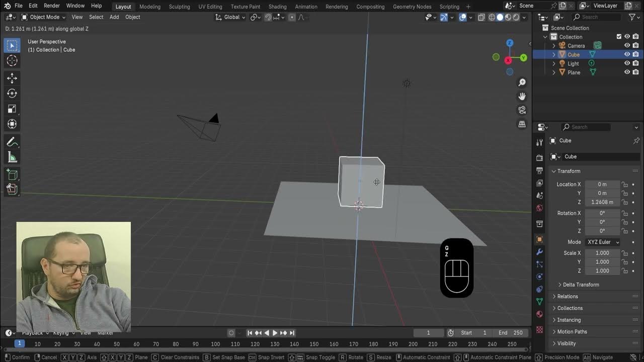Select the Plane in outliner
644x362 pixels.
[574, 72]
